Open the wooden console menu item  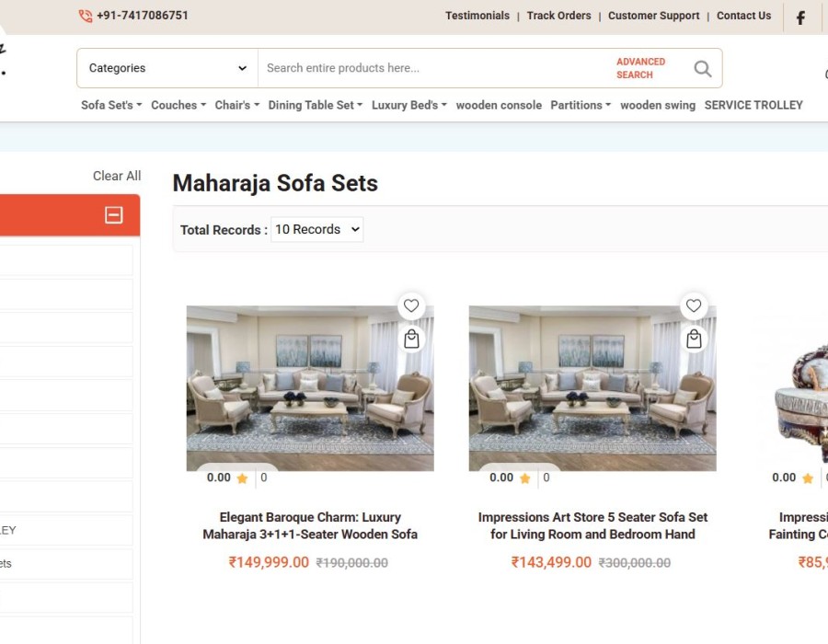(x=499, y=105)
